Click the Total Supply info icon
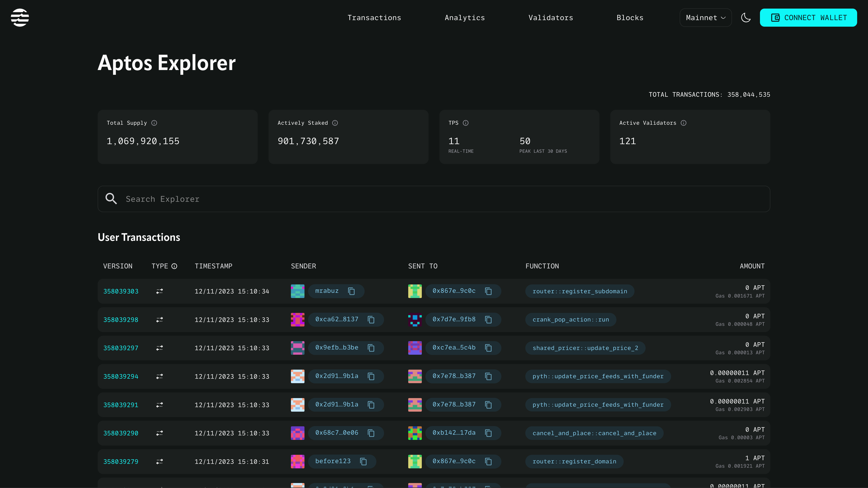Image resolution: width=868 pixels, height=488 pixels. 154,123
